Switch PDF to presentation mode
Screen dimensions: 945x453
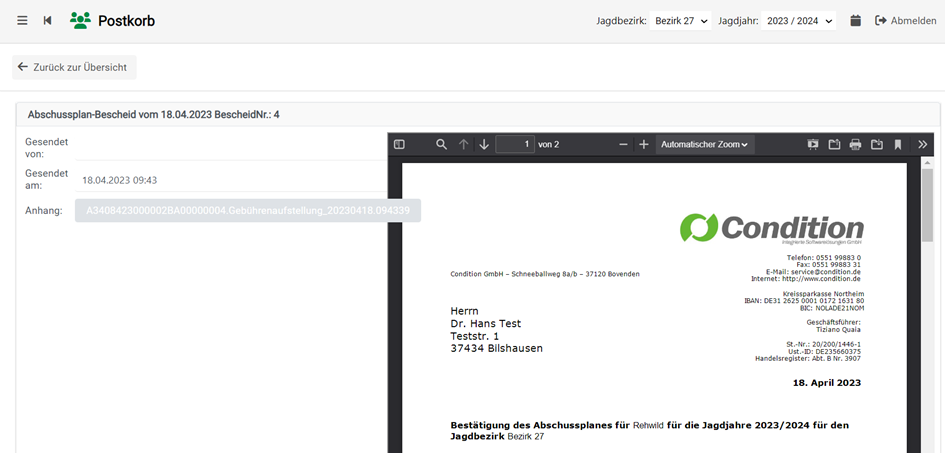pos(813,144)
